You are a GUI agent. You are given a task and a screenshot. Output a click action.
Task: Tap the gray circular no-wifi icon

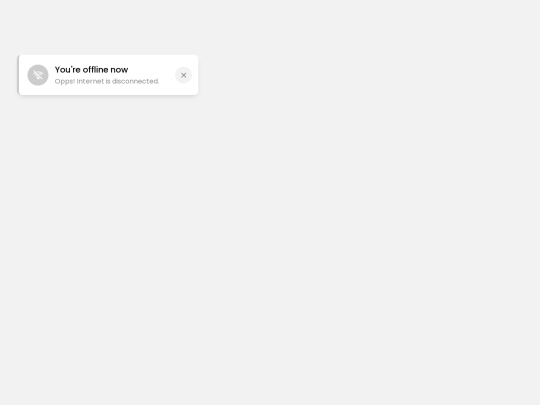pyautogui.click(x=38, y=75)
